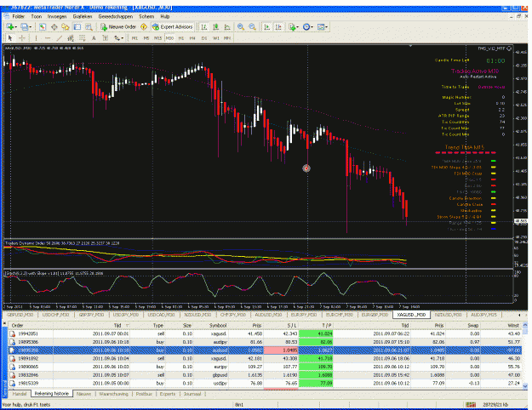
Task: Click the Nieuwe Order button
Action: tap(118, 26)
